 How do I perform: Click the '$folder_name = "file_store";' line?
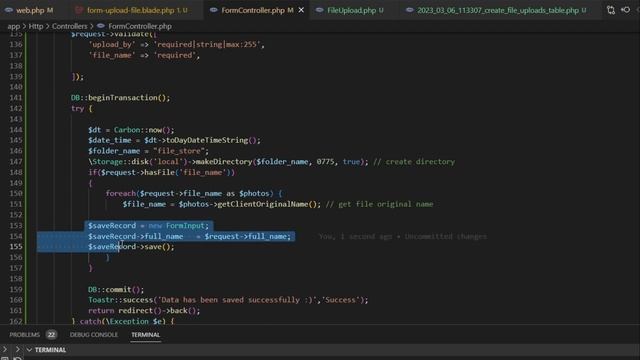148,151
